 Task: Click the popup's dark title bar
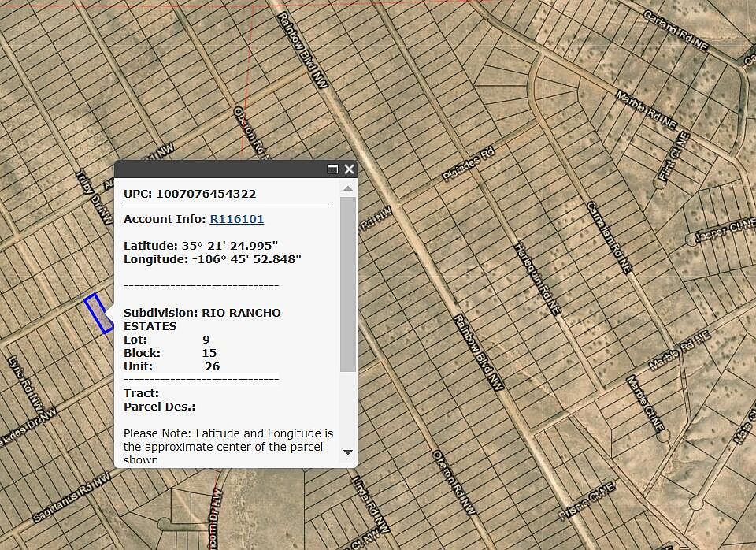(x=220, y=169)
